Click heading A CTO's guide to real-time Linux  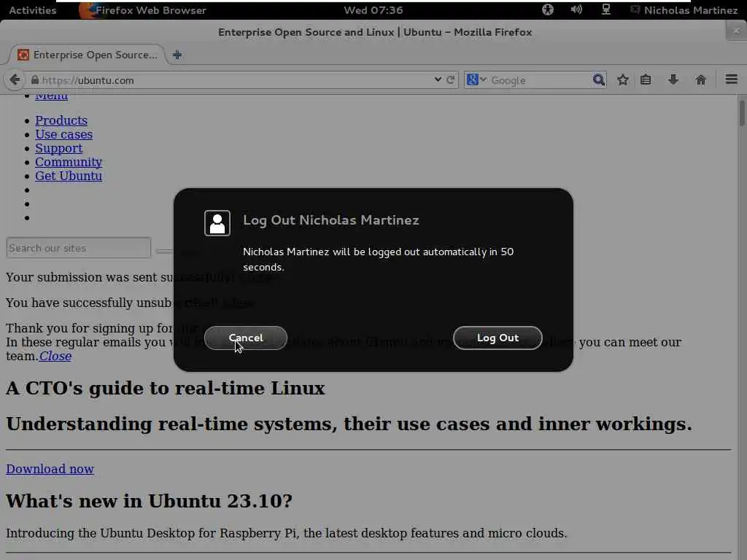(166, 388)
